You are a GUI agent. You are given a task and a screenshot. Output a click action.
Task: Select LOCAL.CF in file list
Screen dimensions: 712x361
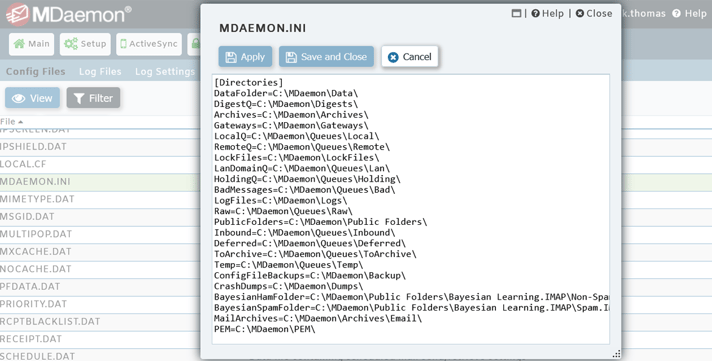tap(23, 164)
